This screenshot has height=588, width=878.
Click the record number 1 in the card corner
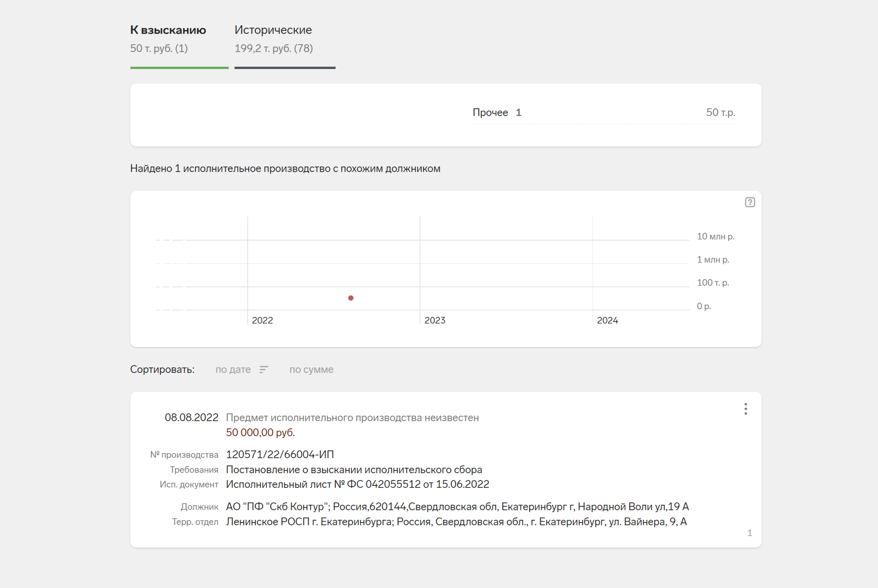click(x=750, y=533)
